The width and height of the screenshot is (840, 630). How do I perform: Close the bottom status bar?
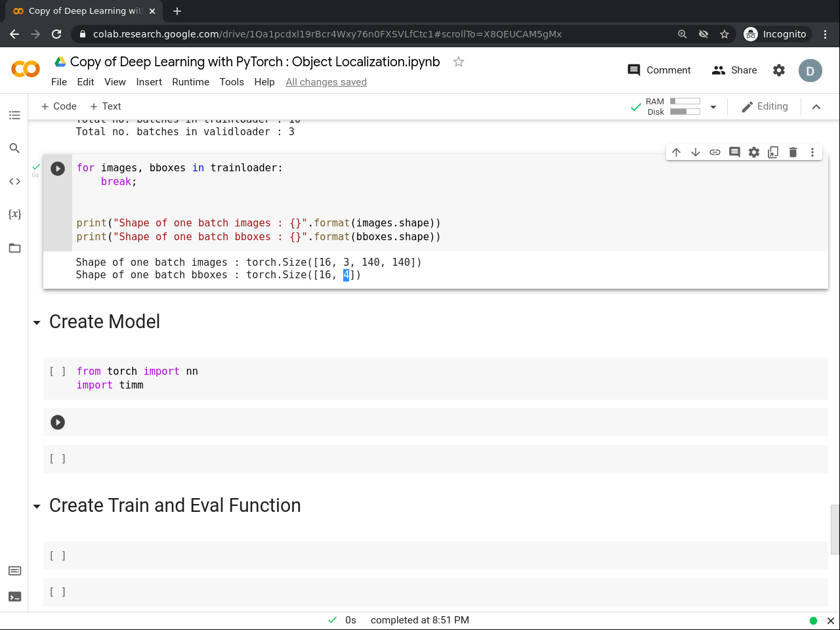point(830,621)
